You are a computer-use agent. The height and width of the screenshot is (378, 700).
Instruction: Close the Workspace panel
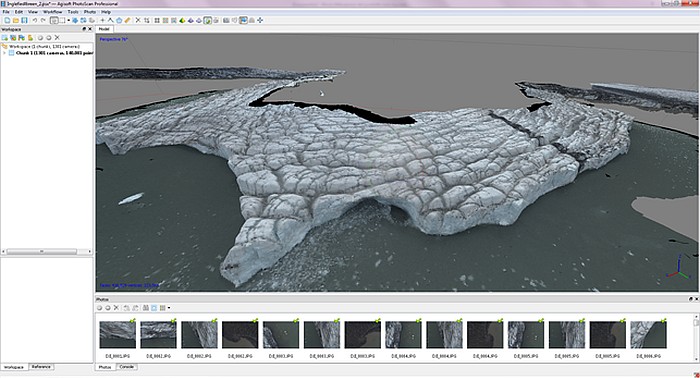point(90,29)
